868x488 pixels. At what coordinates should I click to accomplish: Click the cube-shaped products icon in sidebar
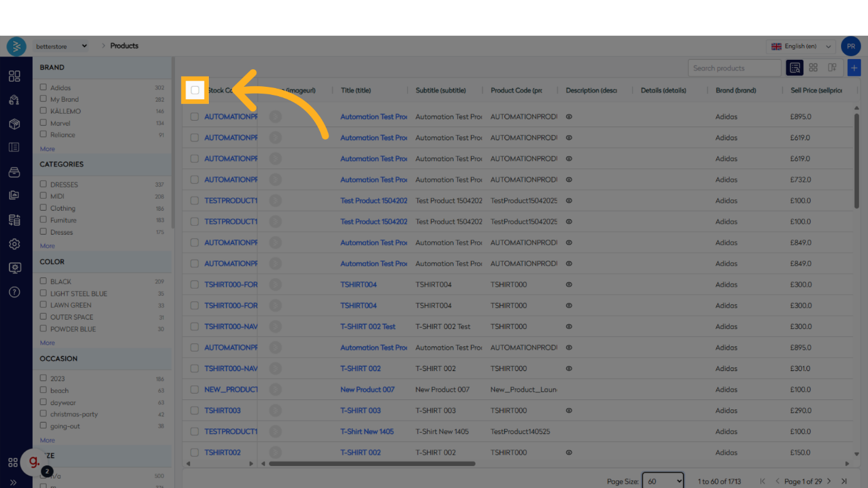point(14,124)
